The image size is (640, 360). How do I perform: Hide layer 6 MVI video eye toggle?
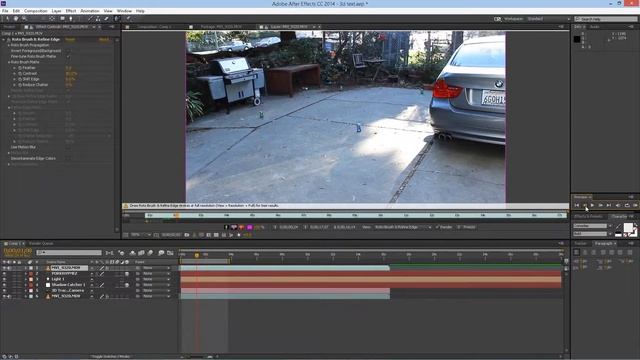coord(4,296)
